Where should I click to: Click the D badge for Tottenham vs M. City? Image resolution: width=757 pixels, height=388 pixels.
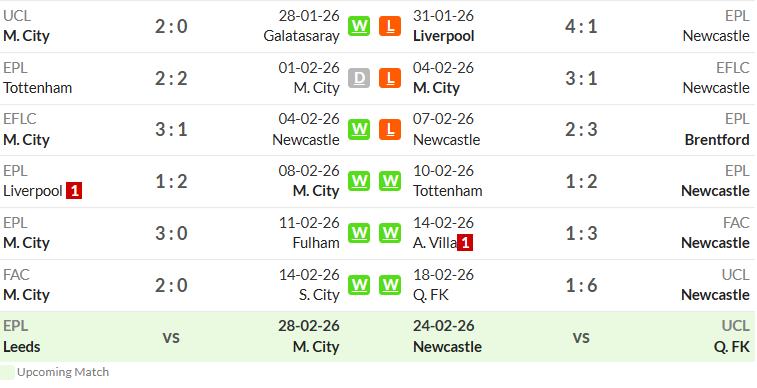[x=359, y=78]
